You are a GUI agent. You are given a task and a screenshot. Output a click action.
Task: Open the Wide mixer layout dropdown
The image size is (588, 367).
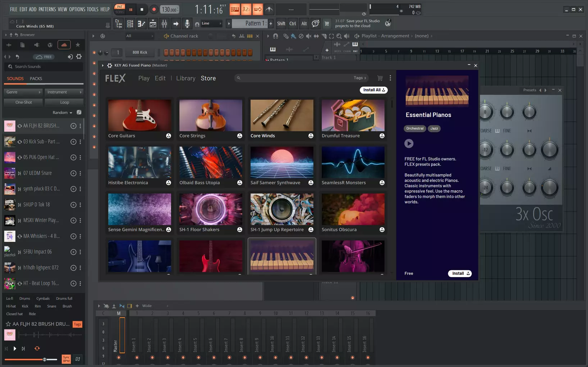(x=155, y=306)
